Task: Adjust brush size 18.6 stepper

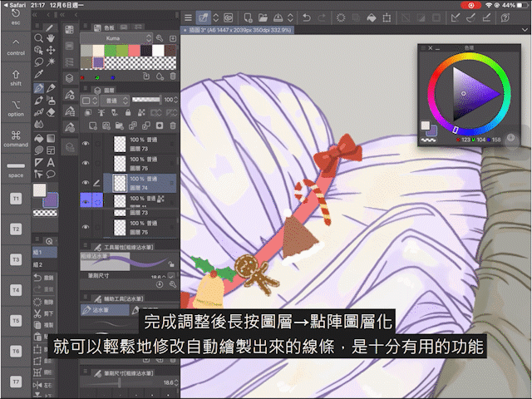Action: pyautogui.click(x=176, y=382)
